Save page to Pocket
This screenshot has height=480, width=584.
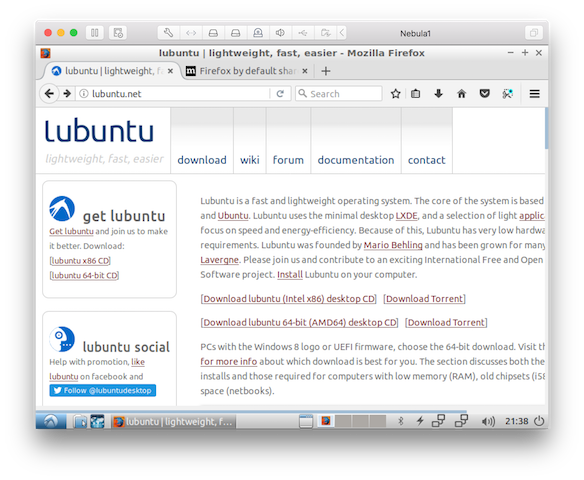[485, 93]
